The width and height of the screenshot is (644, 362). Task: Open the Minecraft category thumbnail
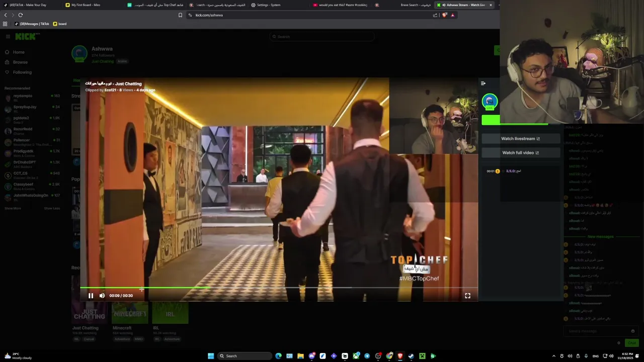pos(130,314)
